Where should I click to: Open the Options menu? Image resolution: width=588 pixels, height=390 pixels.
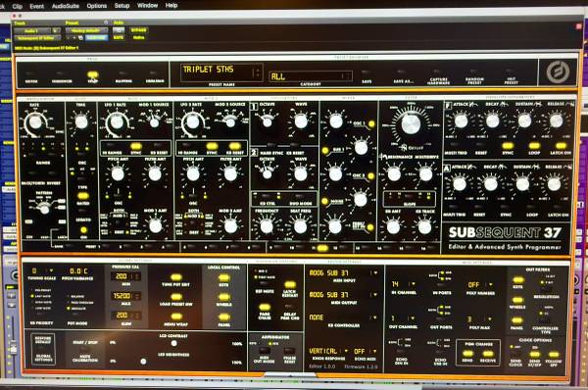[97, 6]
